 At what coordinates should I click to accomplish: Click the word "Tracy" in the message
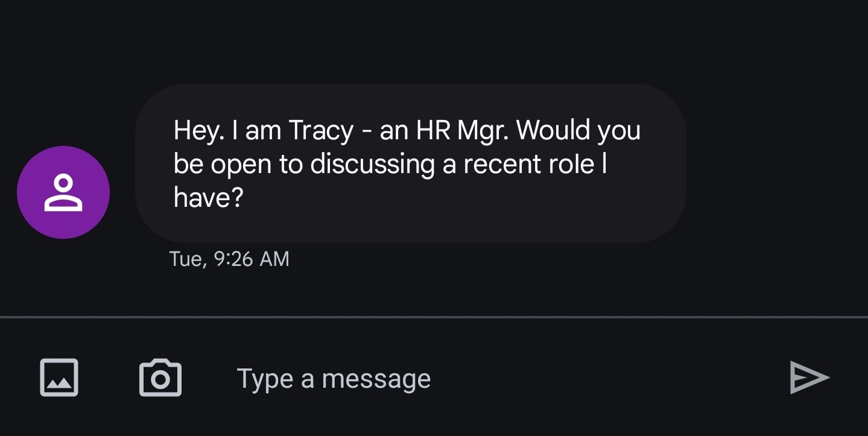321,131
